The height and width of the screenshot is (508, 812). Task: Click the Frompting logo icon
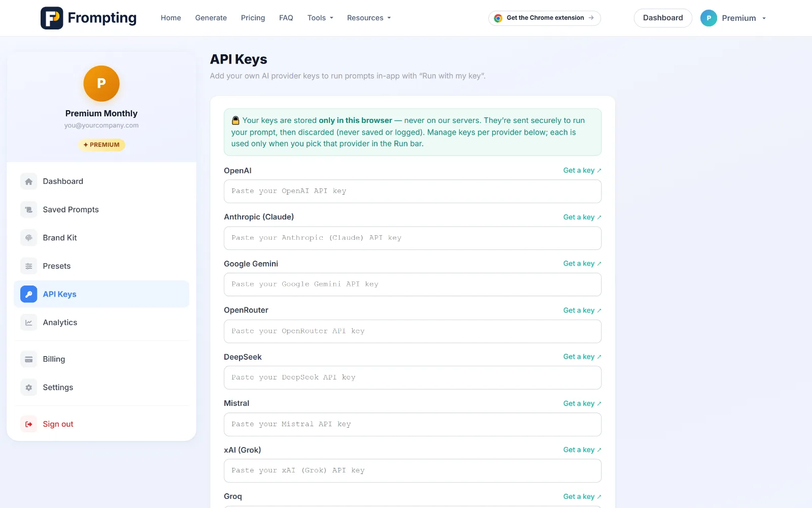pos(52,18)
